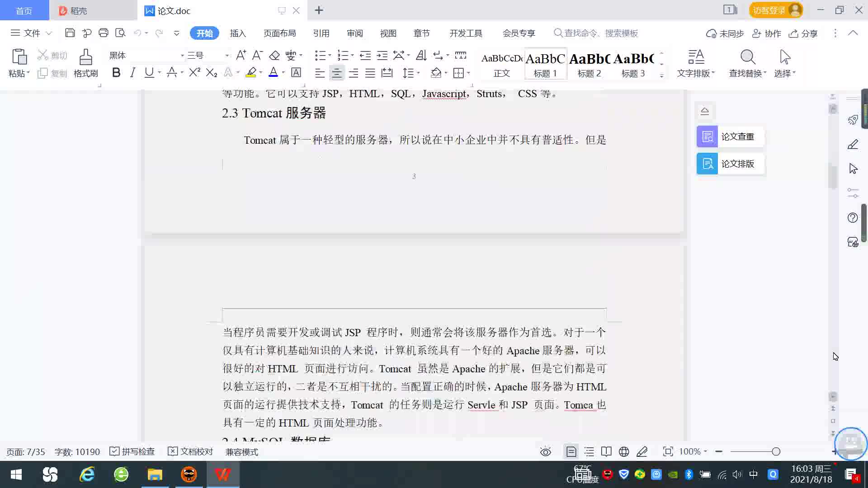Viewport: 868px width, 488px height.
Task: Click the superscript X² icon
Action: (194, 73)
